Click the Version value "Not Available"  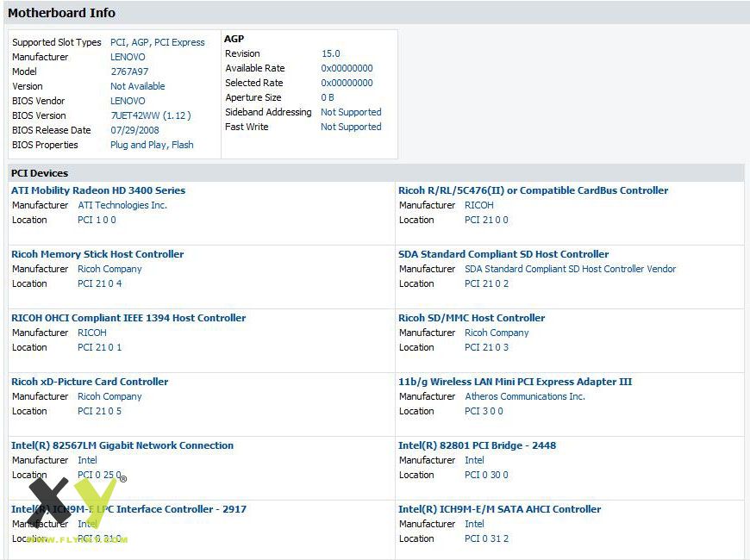coord(138,86)
